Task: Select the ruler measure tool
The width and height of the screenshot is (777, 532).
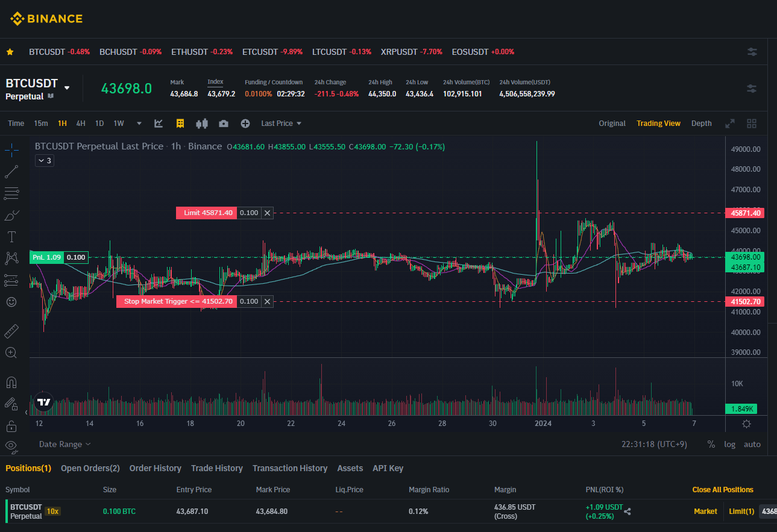Action: click(11, 331)
